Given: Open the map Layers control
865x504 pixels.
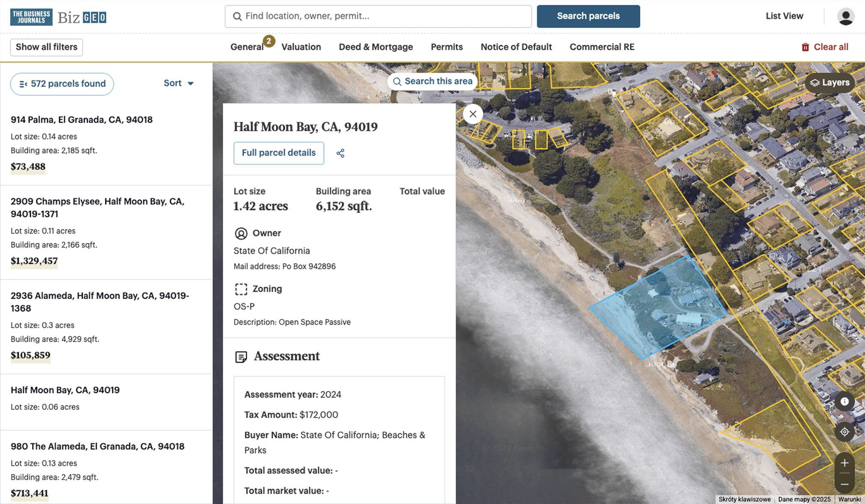Looking at the screenshot, I should click(x=829, y=83).
